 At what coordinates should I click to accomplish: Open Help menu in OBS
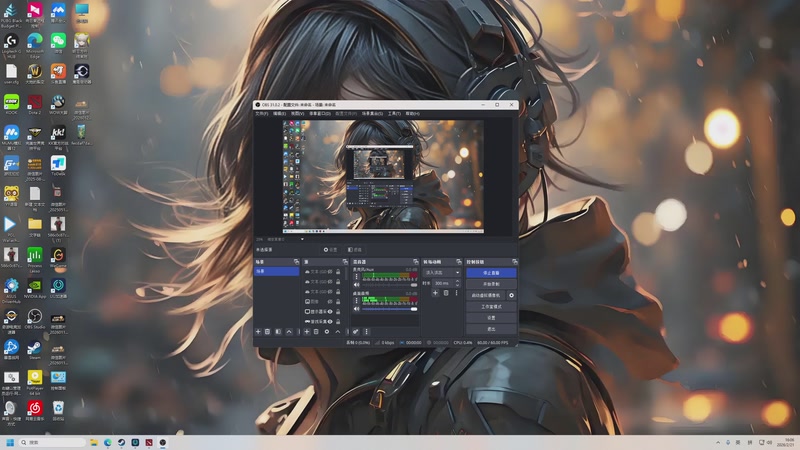[413, 113]
